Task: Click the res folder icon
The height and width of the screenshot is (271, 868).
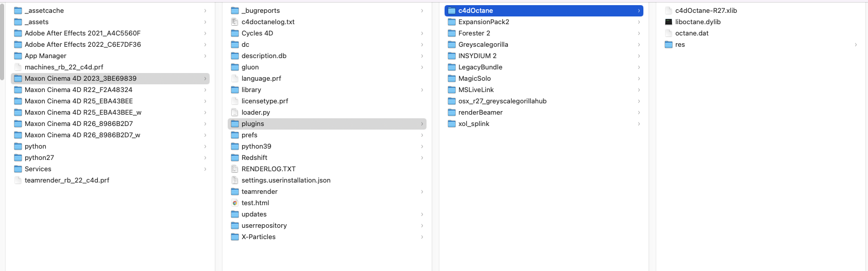Action: pyautogui.click(x=669, y=44)
